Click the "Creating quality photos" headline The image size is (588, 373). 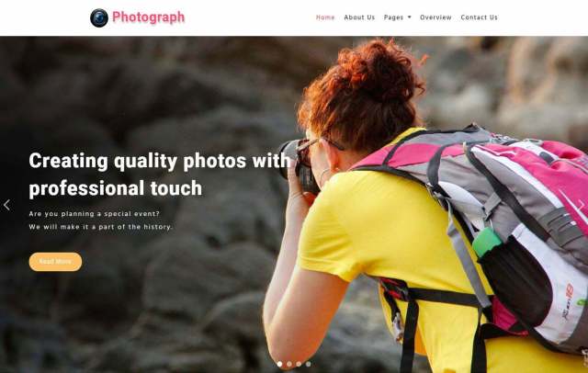click(160, 175)
